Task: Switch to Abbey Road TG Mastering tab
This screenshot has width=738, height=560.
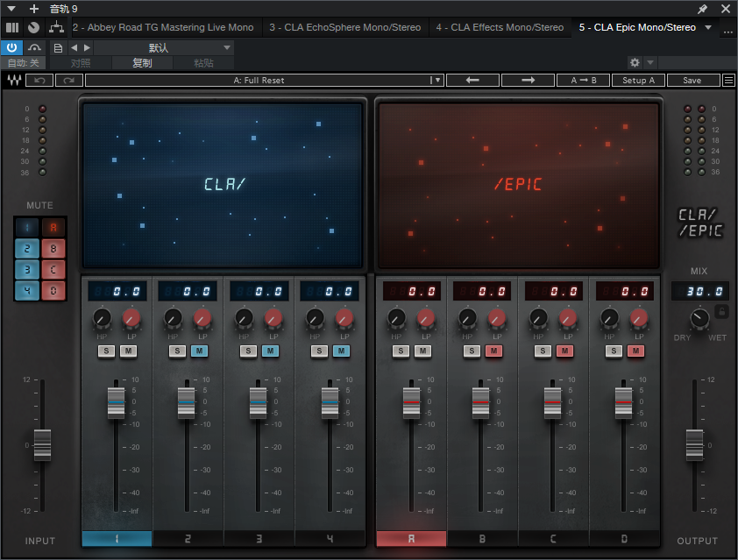Action: [163, 27]
